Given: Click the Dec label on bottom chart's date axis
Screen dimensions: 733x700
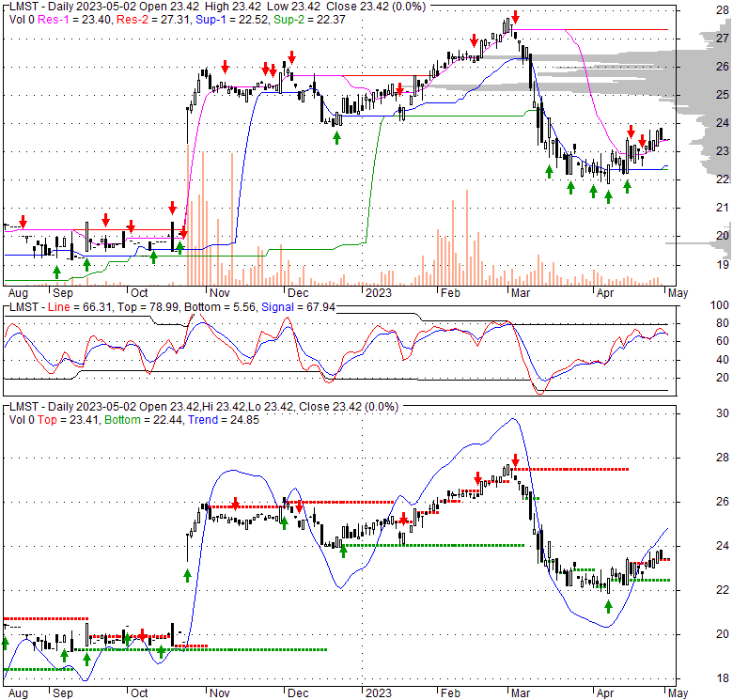Looking at the screenshot, I should coord(298,693).
